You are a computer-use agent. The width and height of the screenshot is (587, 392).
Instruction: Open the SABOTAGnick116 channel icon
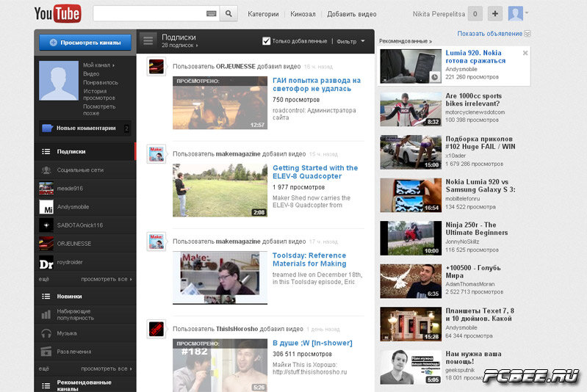pos(46,225)
